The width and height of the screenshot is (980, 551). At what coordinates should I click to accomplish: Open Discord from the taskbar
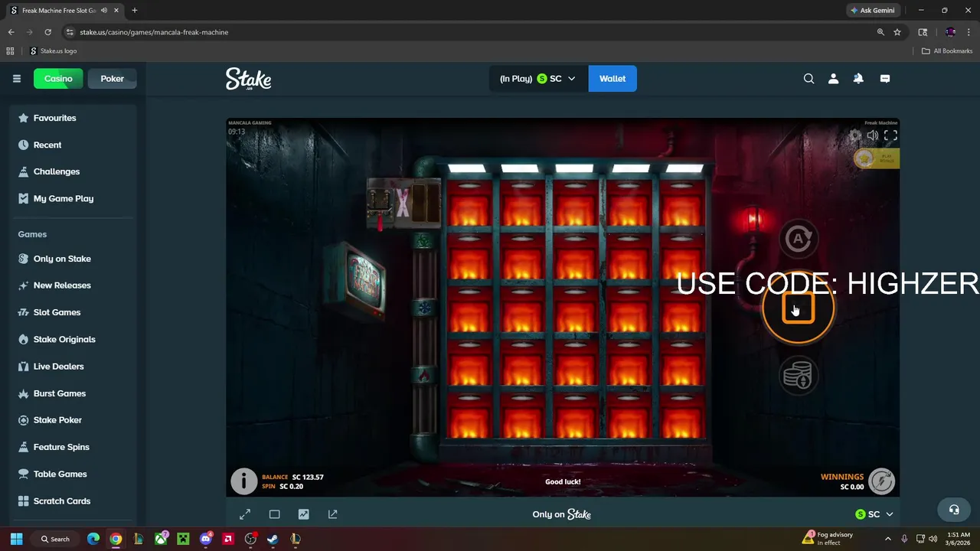(205, 539)
